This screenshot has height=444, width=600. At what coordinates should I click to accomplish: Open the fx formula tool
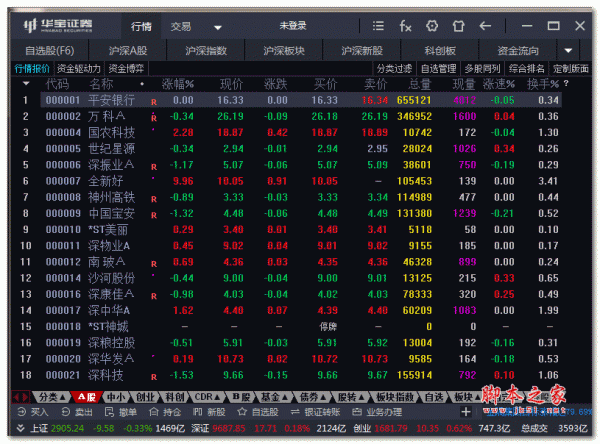[x=405, y=26]
